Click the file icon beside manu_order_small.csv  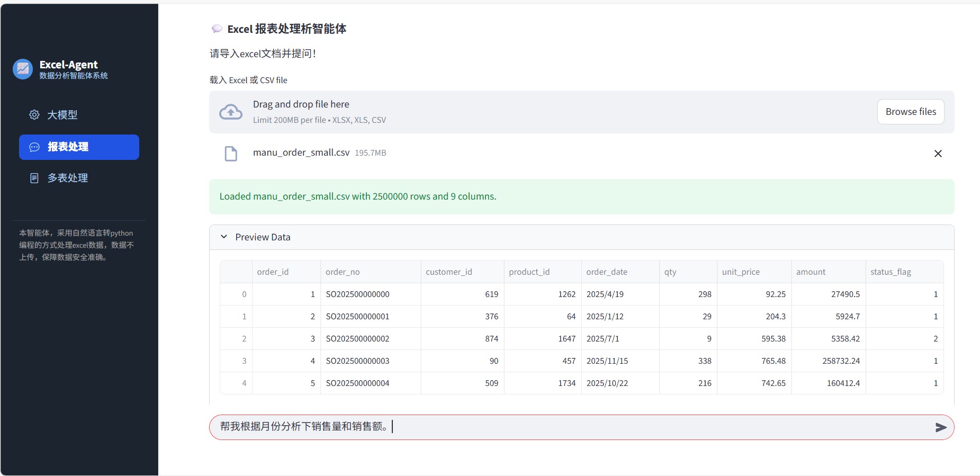pos(231,154)
